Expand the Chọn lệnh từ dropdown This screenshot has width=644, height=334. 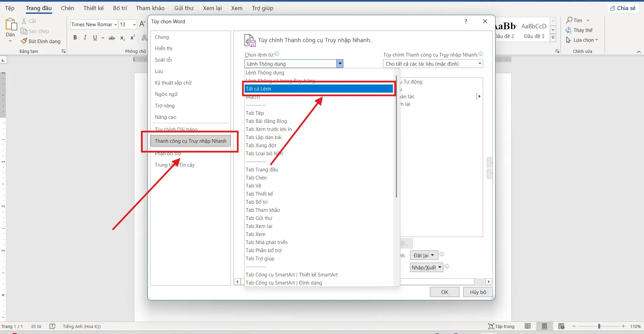[340, 64]
